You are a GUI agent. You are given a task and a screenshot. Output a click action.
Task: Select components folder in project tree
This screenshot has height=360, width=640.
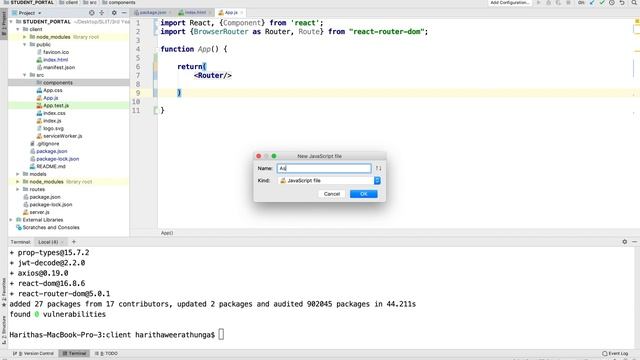tap(58, 83)
